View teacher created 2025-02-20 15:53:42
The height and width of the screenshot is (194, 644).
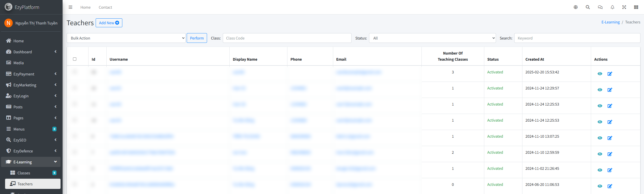pos(600,74)
